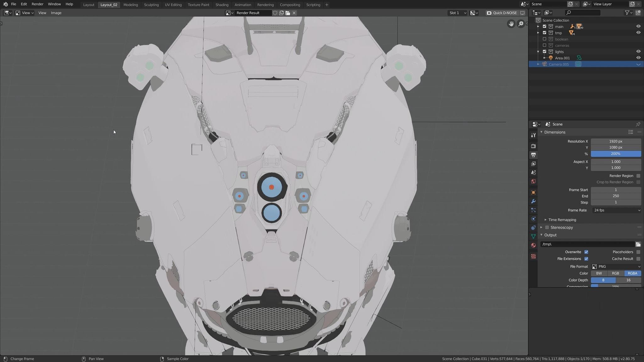Viewport: 644px width, 362px height.
Task: Open the Texture properties checker tab
Action: (533, 256)
